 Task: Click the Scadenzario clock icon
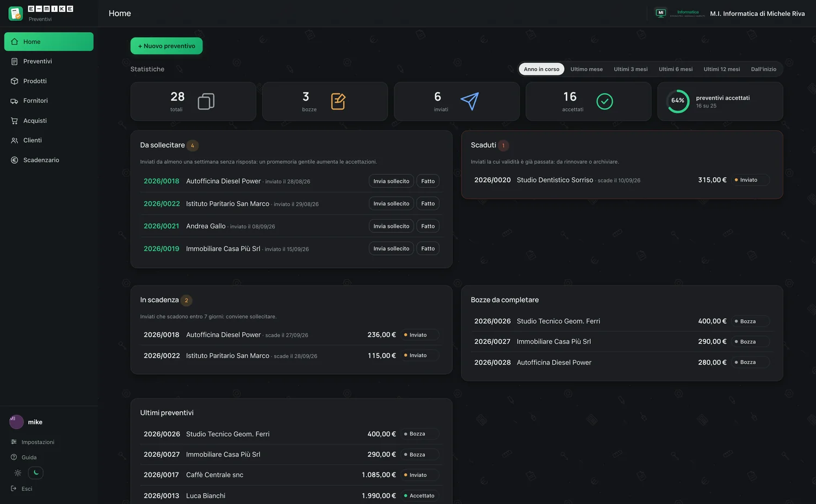[x=15, y=160]
